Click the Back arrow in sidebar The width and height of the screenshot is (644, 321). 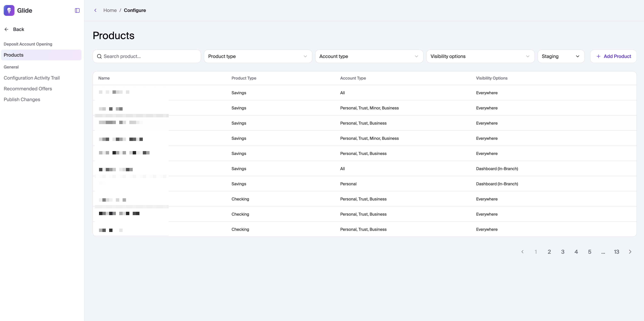point(7,29)
